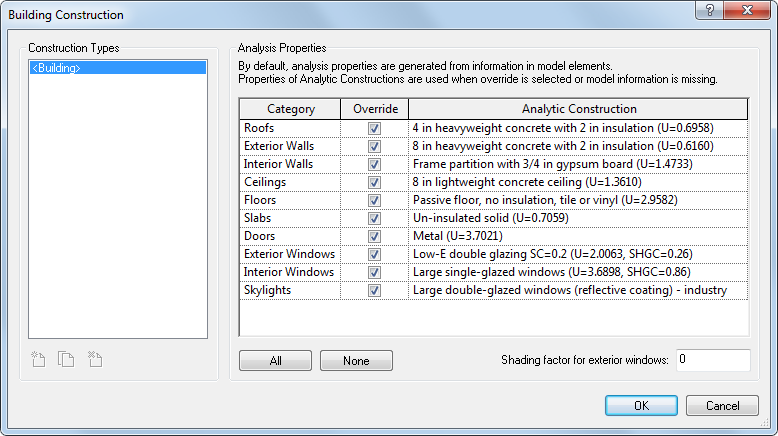The image size is (778, 436).
Task: Toggle override for Floors
Action: tap(374, 201)
